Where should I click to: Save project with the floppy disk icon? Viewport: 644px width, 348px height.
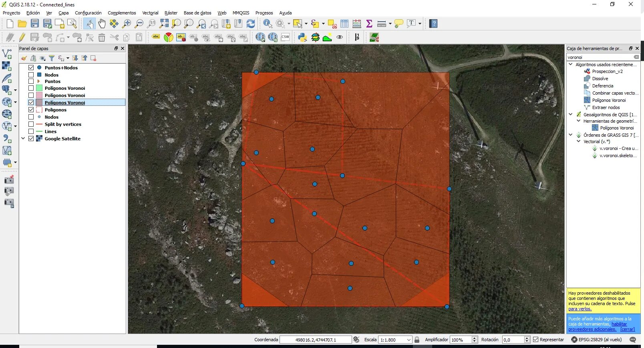(x=35, y=24)
